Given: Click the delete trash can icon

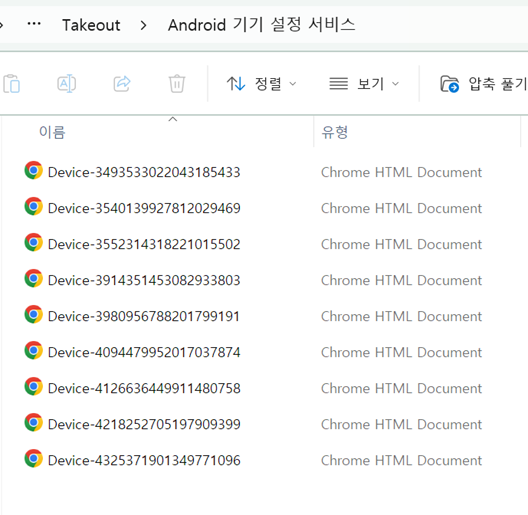Looking at the screenshot, I should click(x=177, y=84).
